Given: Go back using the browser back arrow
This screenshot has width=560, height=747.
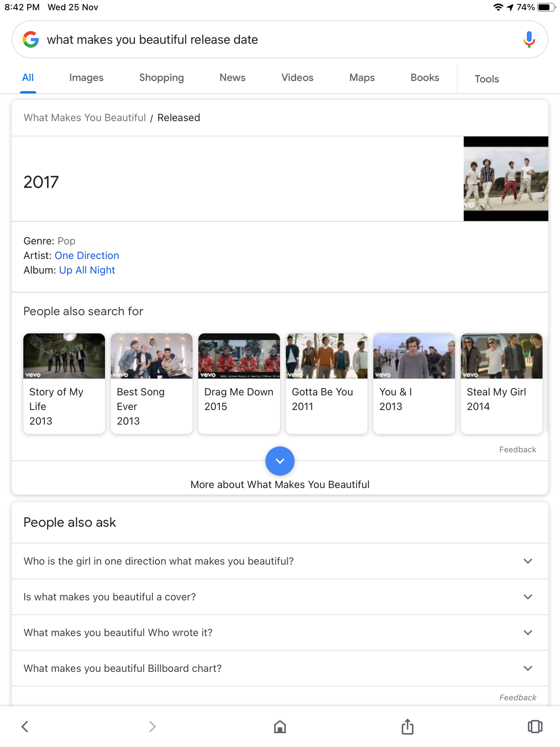Looking at the screenshot, I should (x=25, y=726).
